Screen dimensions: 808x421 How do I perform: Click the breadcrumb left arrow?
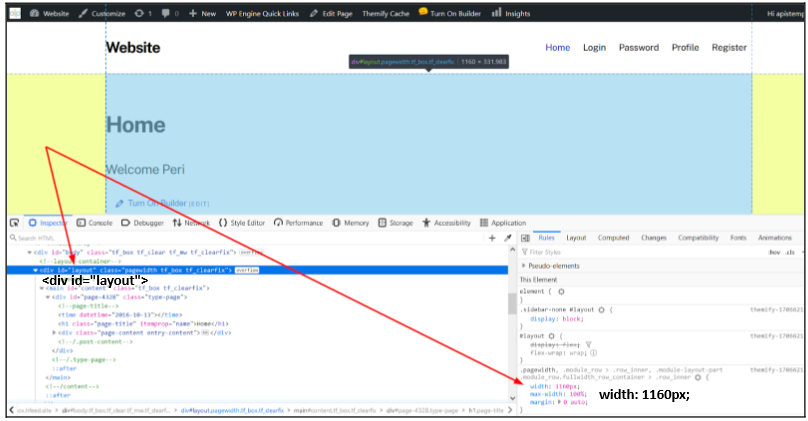pos(11,410)
